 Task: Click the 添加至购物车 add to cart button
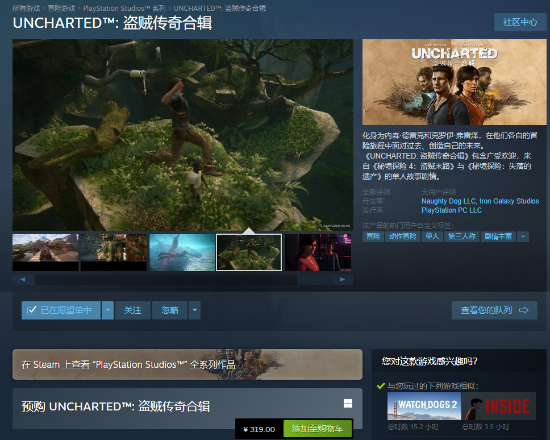point(317,429)
